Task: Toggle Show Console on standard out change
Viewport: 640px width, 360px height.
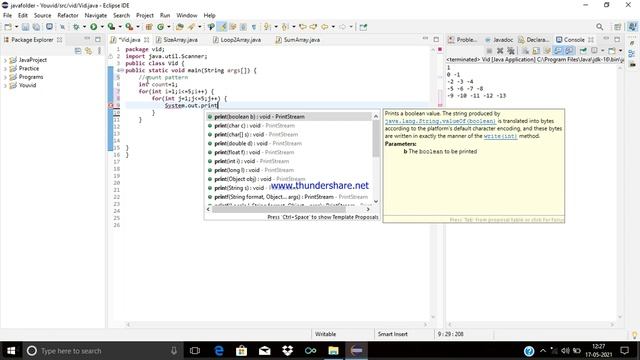Action: click(x=558, y=51)
